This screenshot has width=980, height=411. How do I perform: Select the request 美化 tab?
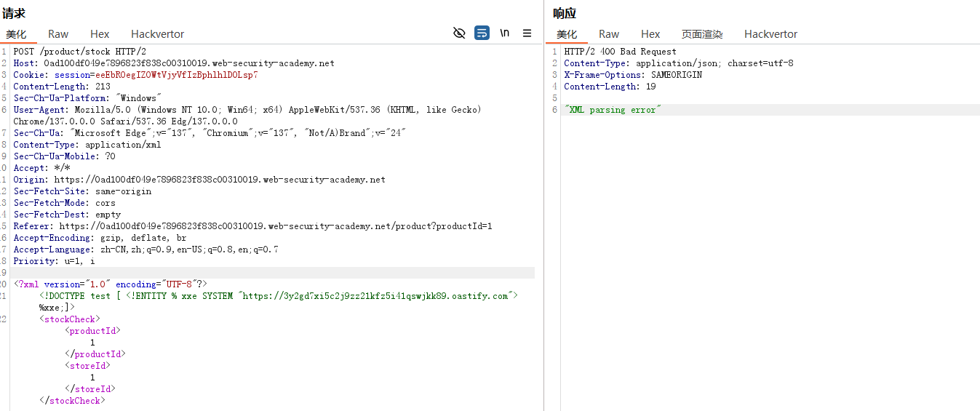click(16, 34)
